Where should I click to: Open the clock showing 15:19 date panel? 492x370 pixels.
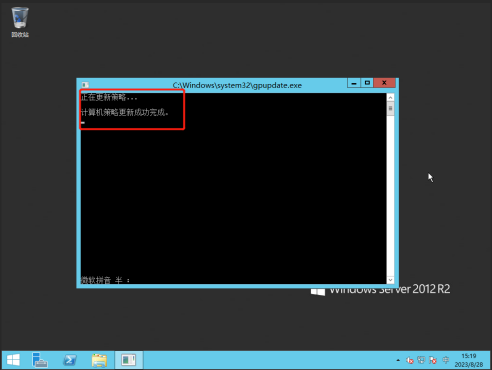[x=469, y=360]
